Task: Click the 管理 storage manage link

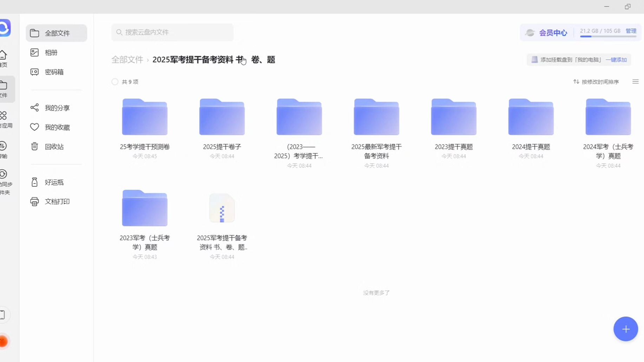Action: pyautogui.click(x=631, y=31)
